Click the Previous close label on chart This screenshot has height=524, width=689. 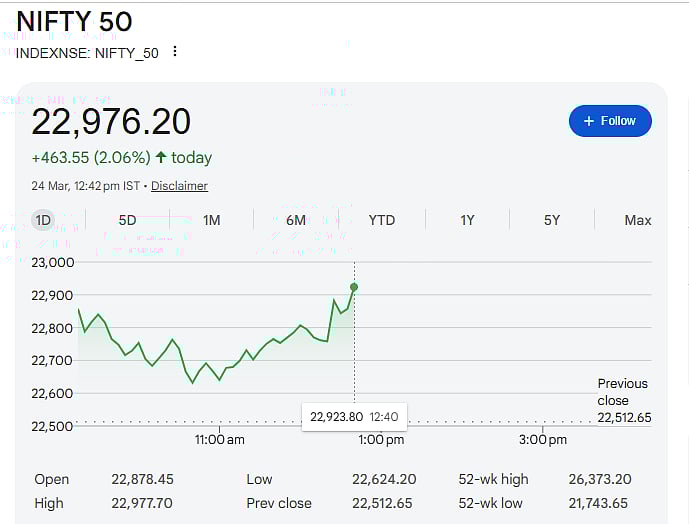[x=622, y=391]
